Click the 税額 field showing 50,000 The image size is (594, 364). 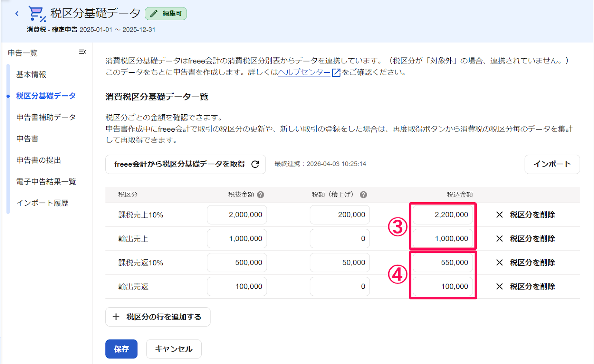pyautogui.click(x=340, y=262)
